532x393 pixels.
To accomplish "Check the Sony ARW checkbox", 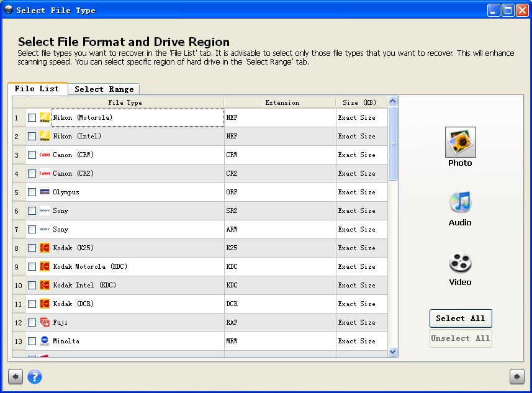I will 32,230.
